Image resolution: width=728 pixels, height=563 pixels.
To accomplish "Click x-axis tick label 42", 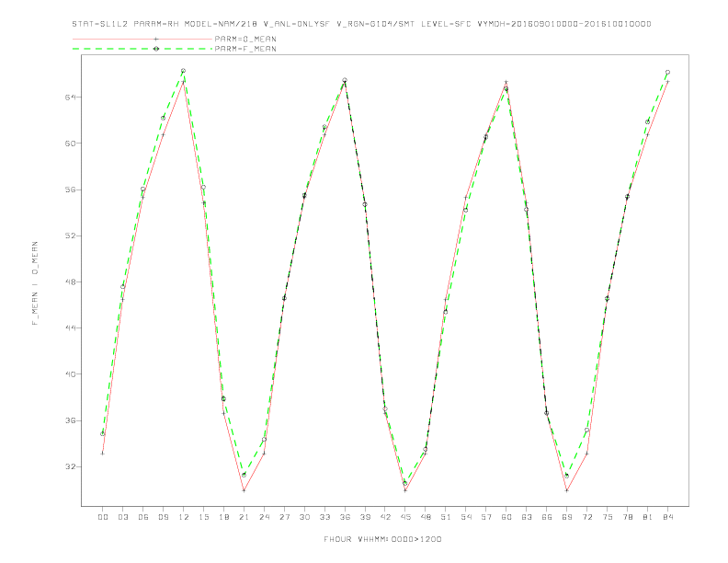I will click(x=385, y=517).
